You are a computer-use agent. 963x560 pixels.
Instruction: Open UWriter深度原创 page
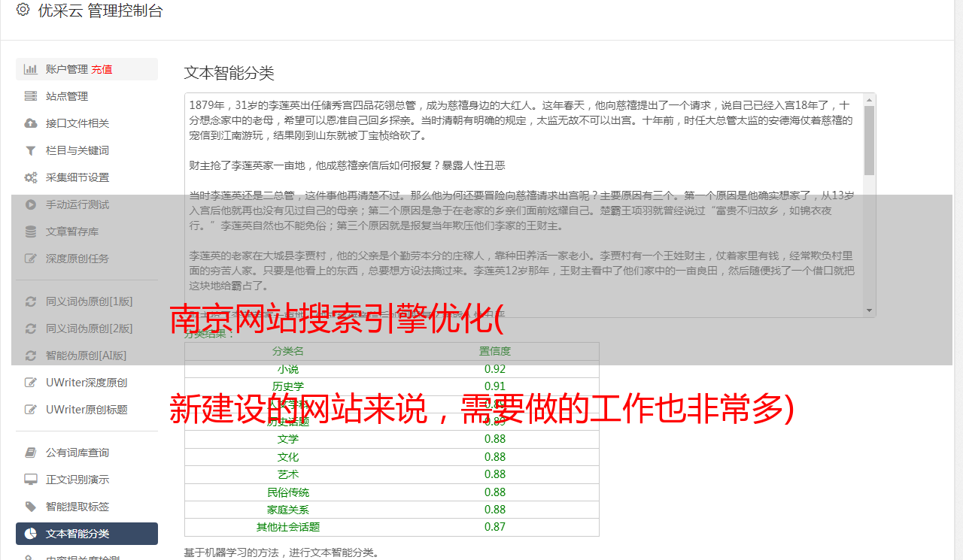87,383
